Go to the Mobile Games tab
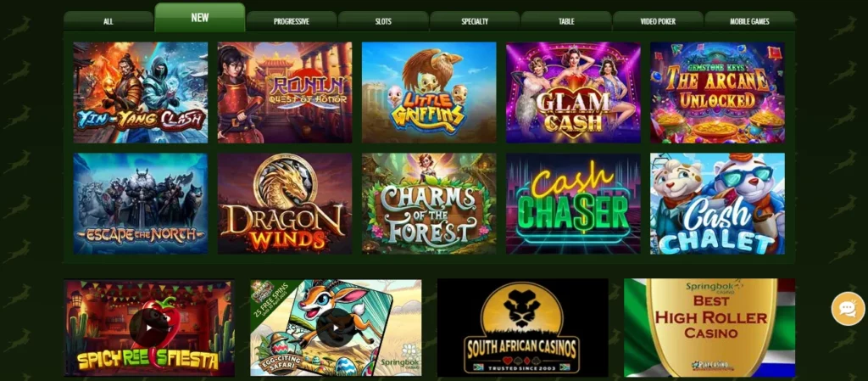The width and height of the screenshot is (868, 381). (749, 21)
